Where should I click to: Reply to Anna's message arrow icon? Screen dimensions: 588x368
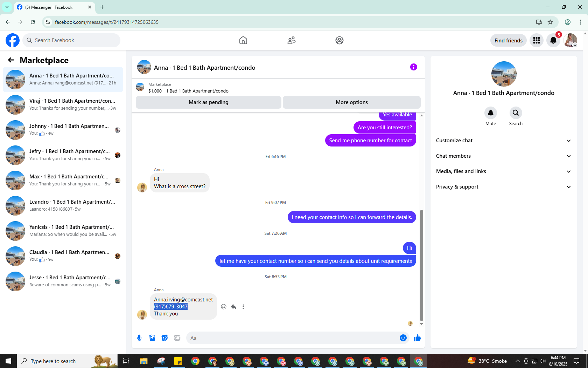[x=233, y=307]
